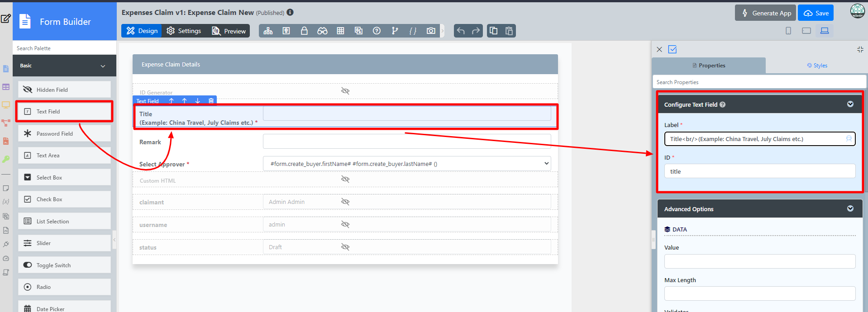The image size is (868, 312).
Task: Toggle hidden eye icon on username row
Action: click(345, 224)
